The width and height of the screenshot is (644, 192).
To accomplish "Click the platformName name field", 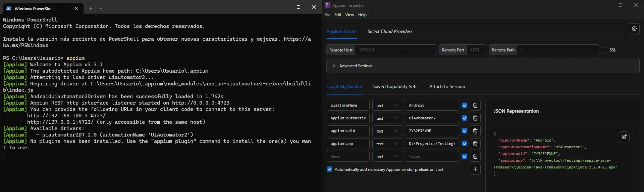I will [348, 105].
